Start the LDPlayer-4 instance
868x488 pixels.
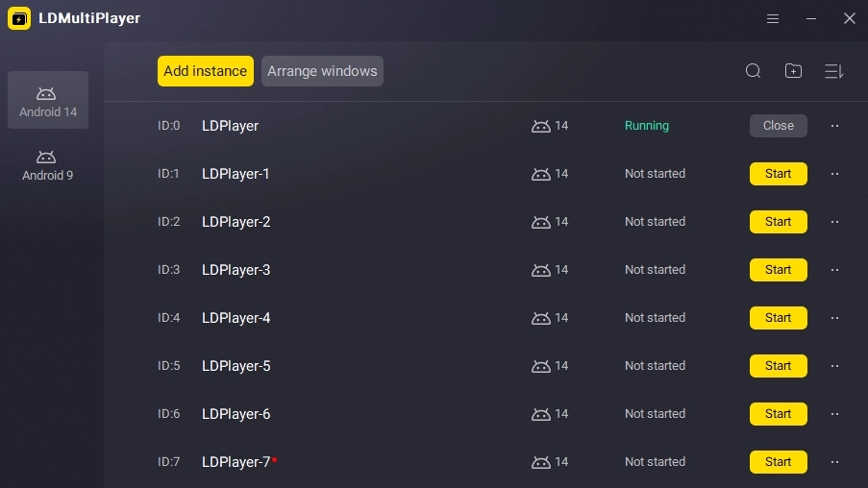(x=779, y=318)
